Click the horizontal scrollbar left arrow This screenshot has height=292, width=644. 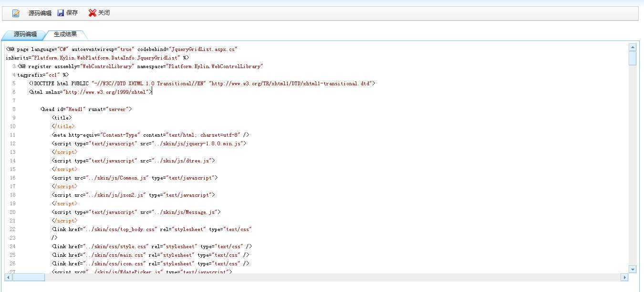pyautogui.click(x=9, y=277)
